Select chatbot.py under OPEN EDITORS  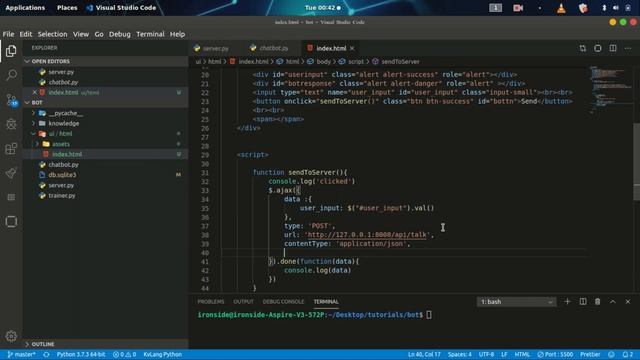63,82
